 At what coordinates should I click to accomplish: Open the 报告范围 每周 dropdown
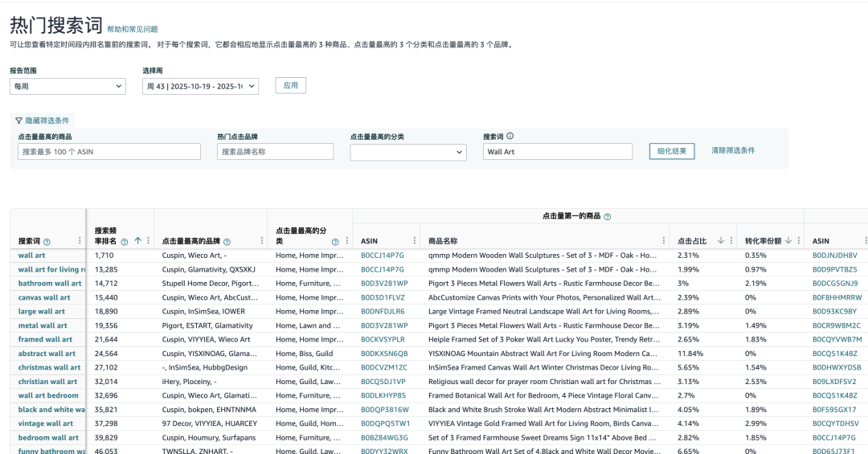tap(68, 86)
